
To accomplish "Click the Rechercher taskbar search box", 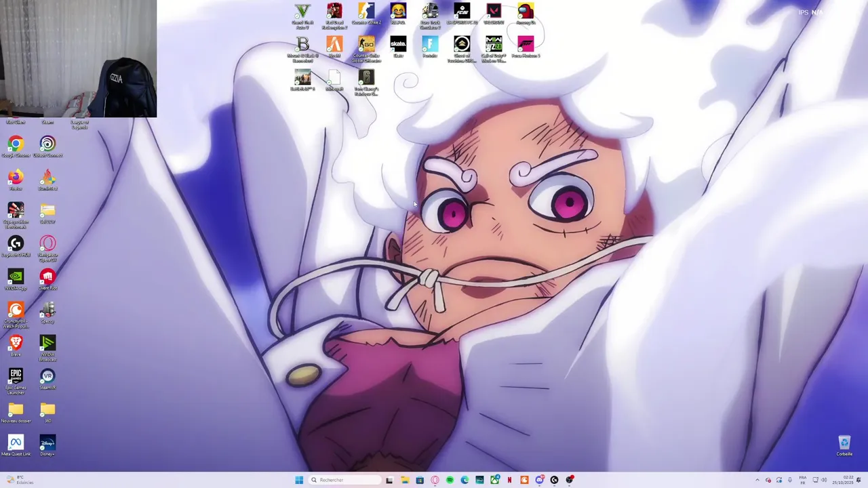I will pos(344,480).
